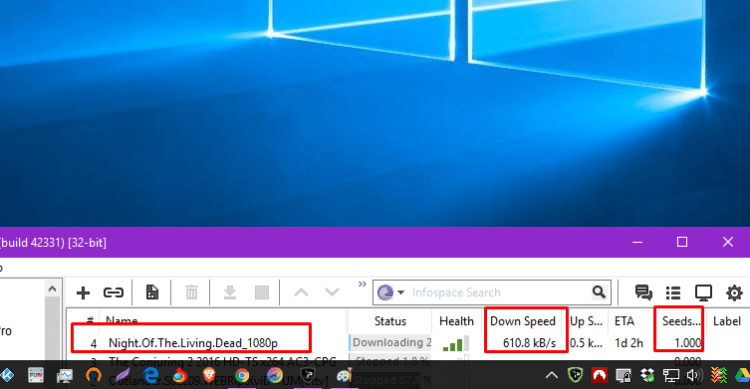Move torrent down the queue
The width and height of the screenshot is (750, 389).
332,292
